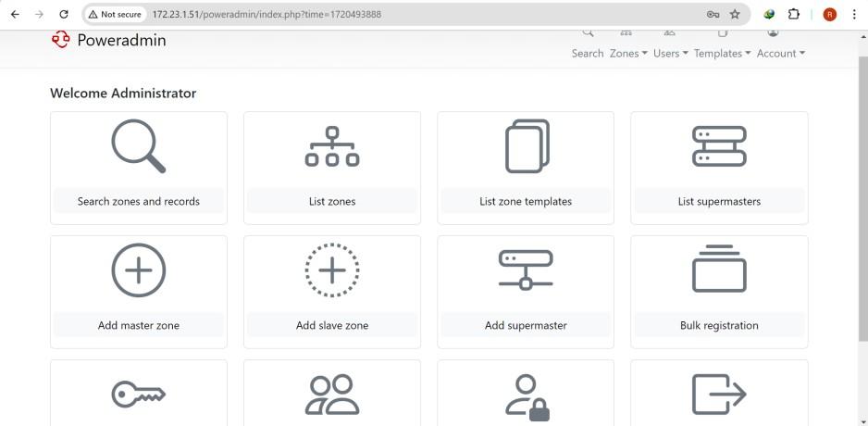
Task: Open the Chrome three-dot menu
Action: (854, 15)
